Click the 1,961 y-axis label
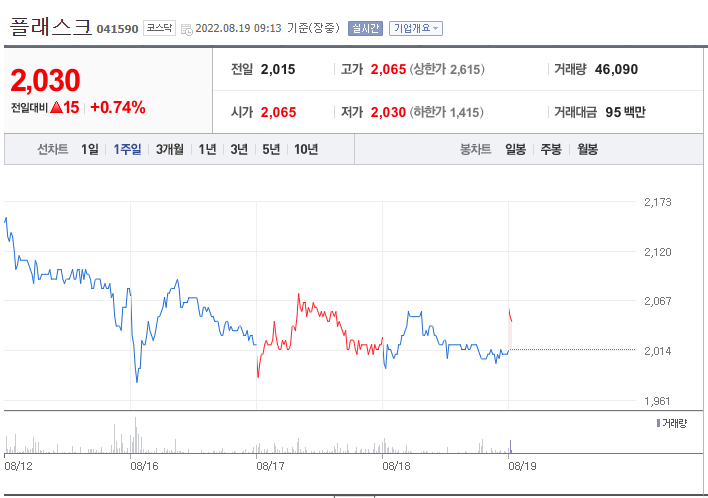Viewport: 708px width, 498px height. [657, 401]
